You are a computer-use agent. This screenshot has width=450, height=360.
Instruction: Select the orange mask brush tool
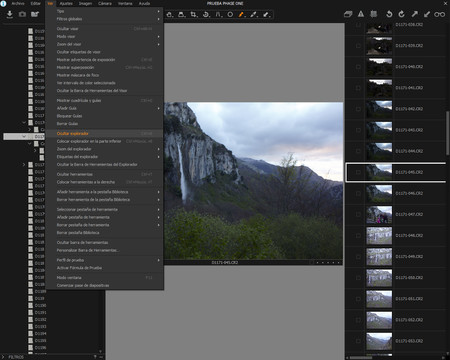242,14
